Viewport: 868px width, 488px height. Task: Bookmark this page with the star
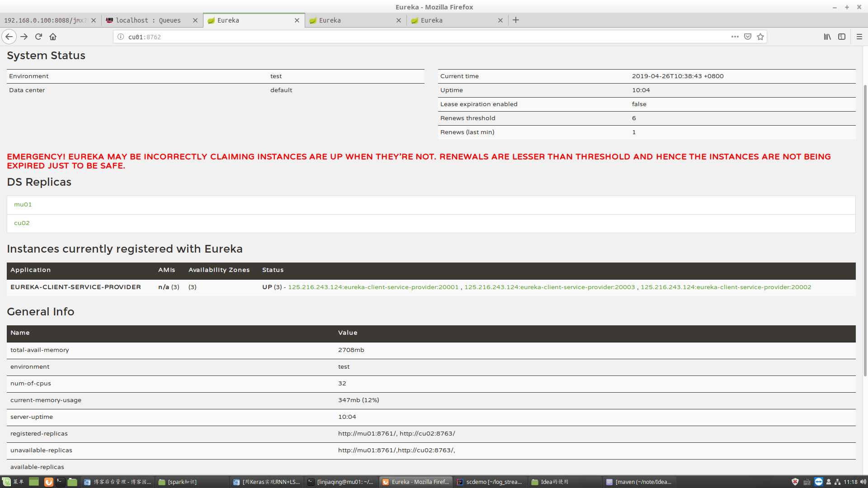coord(760,37)
